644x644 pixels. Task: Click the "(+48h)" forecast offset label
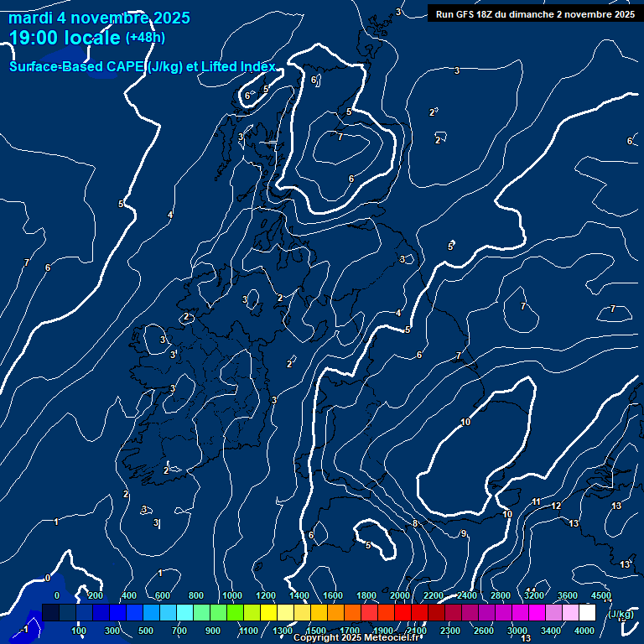[x=145, y=38]
